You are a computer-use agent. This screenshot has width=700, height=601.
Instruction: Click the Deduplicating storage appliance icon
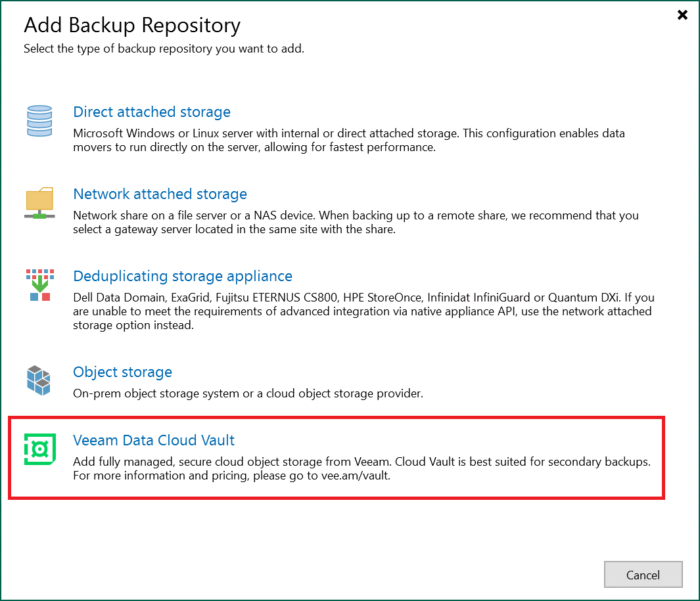pyautogui.click(x=39, y=285)
